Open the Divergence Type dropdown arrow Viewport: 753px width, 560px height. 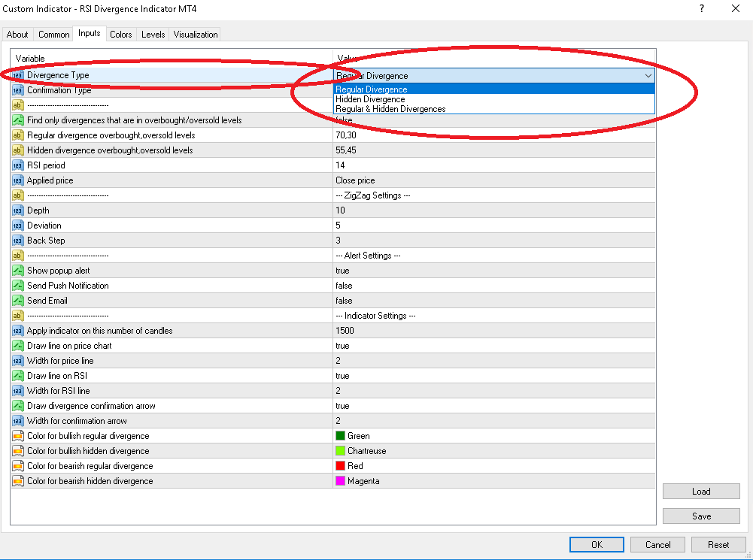(648, 76)
